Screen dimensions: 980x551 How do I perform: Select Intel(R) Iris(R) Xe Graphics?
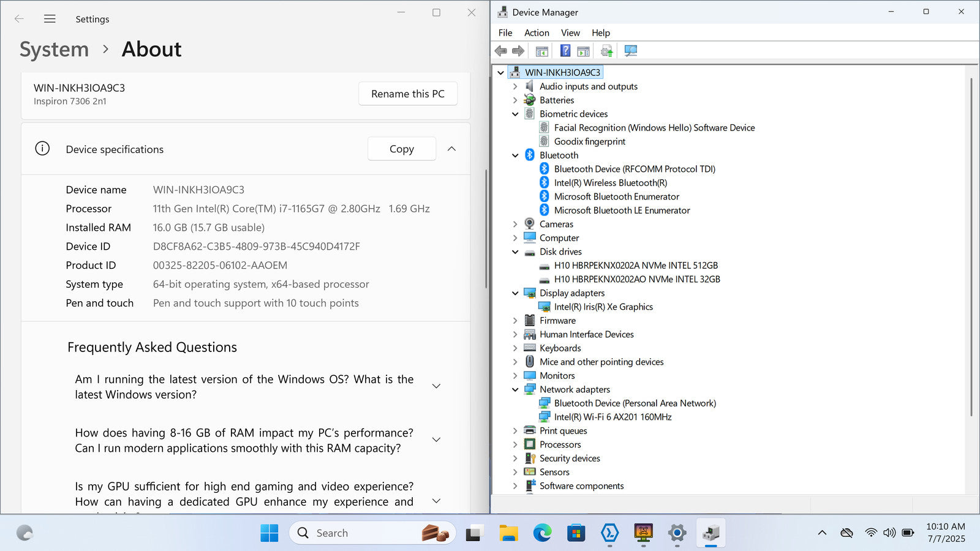[603, 307]
